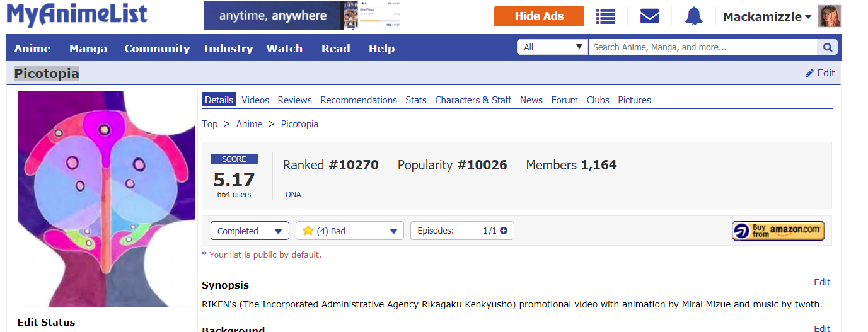Click the Picotopia breadcrumb link

click(x=300, y=124)
